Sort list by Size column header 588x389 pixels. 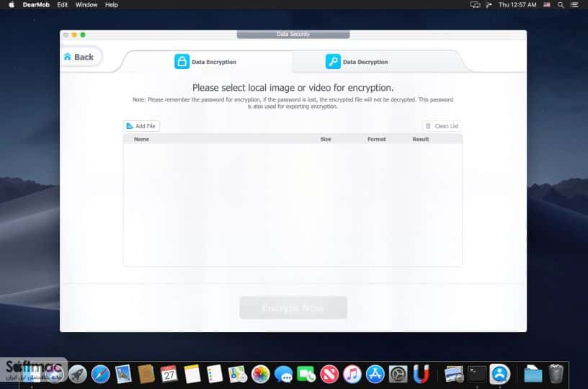point(326,139)
